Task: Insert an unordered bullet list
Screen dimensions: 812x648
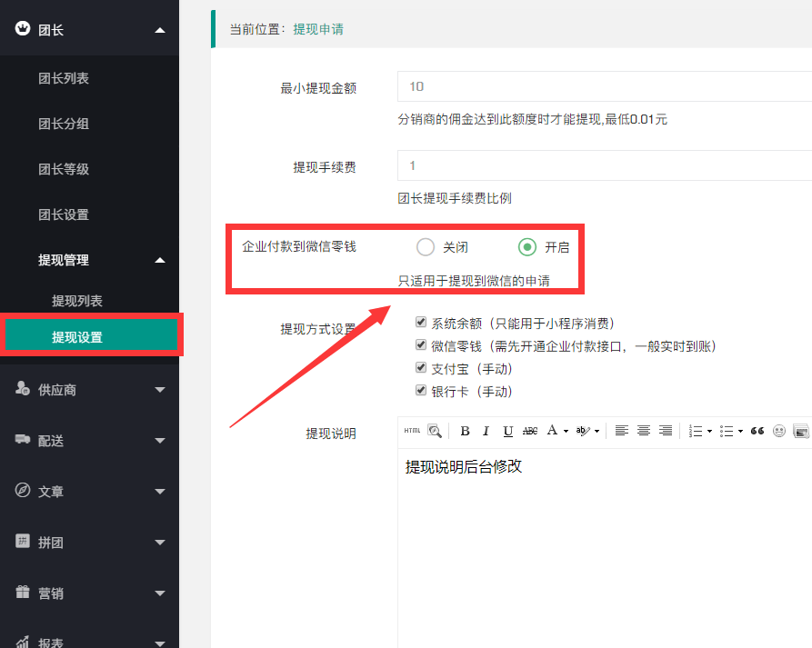Action: [727, 431]
